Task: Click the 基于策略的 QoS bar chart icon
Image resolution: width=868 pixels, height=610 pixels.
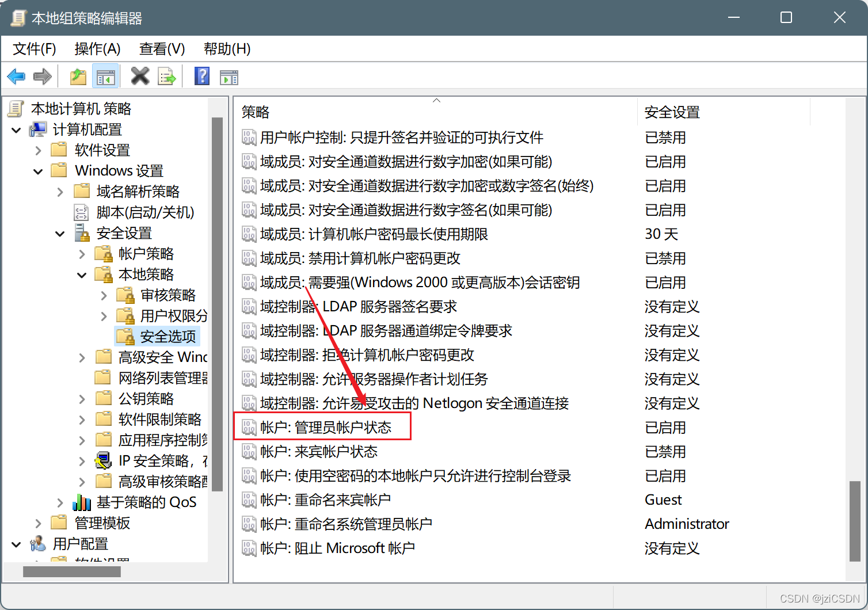Action: click(82, 502)
